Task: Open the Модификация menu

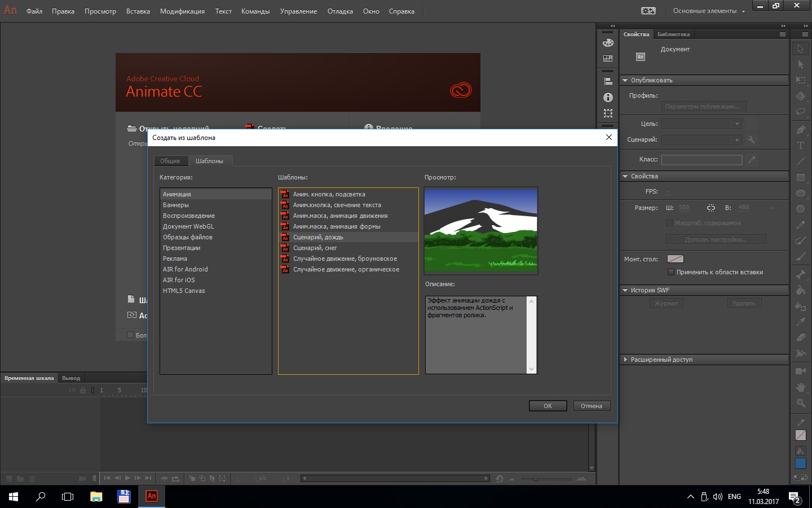Action: click(182, 11)
